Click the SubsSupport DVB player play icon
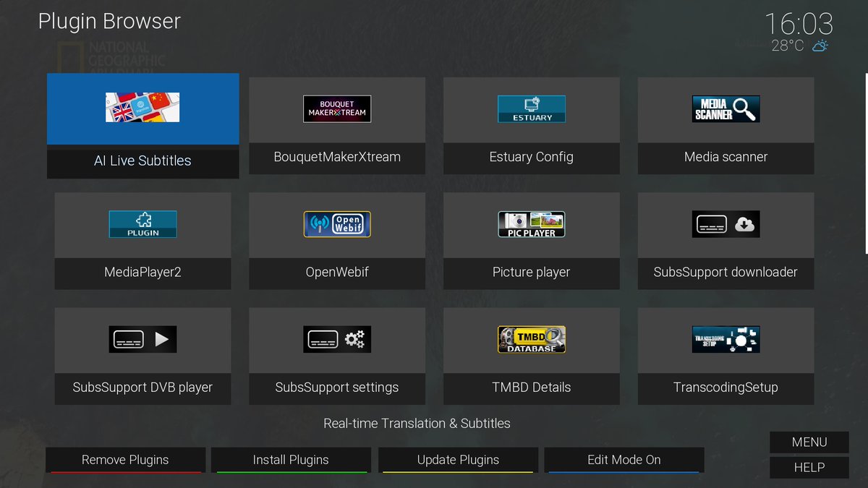868x488 pixels. tap(142, 339)
